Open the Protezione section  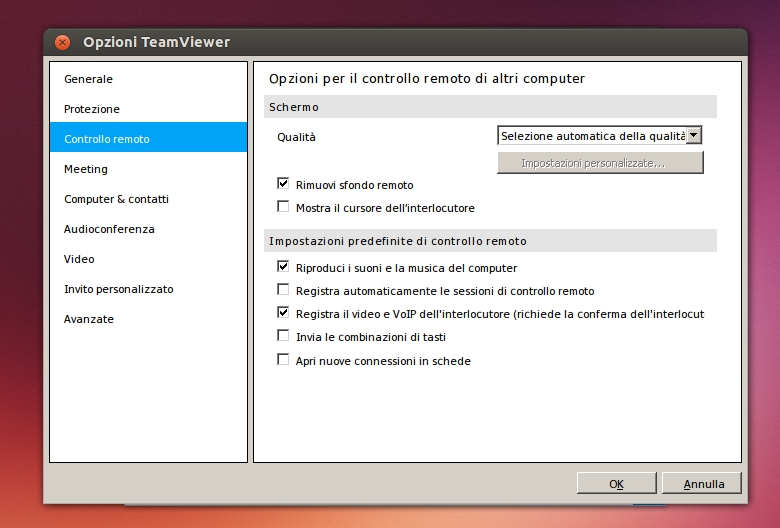(148, 109)
